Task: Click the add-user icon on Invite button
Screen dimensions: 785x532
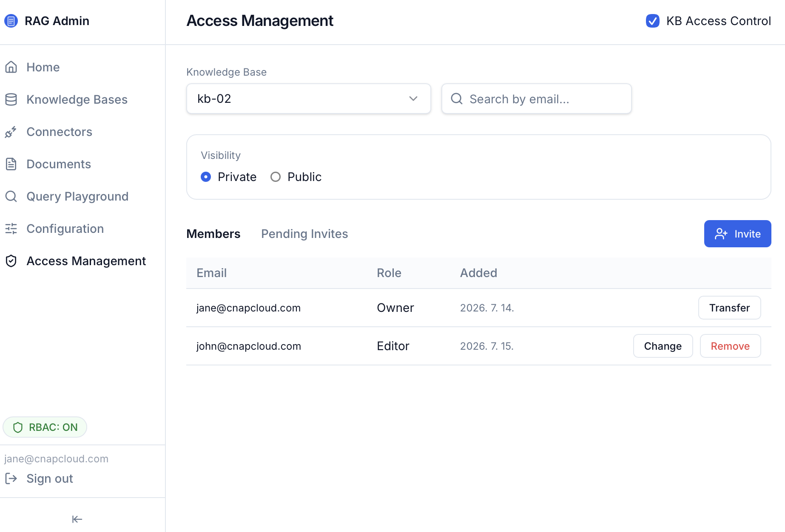Action: click(721, 234)
